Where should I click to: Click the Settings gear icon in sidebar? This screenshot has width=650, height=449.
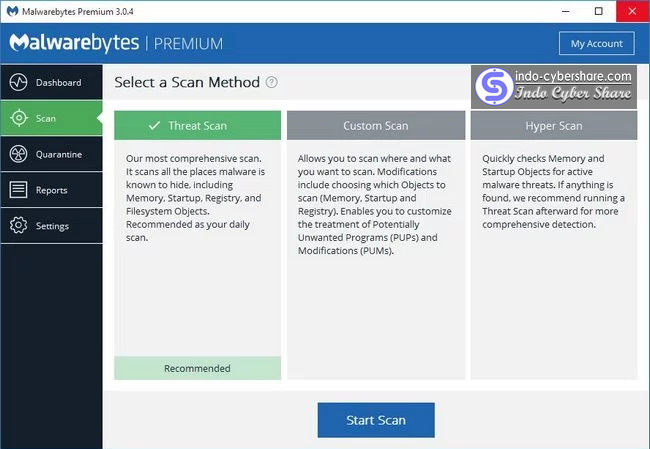click(x=19, y=226)
